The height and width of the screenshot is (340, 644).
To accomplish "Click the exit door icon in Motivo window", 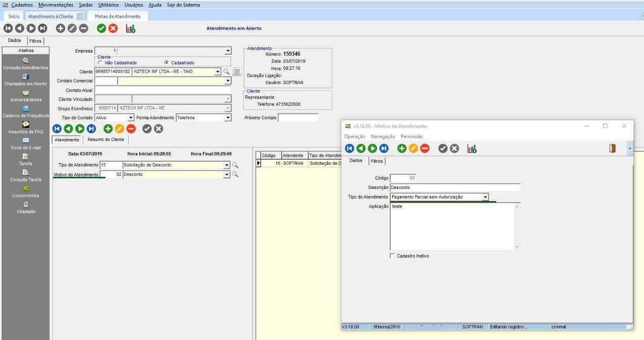I will click(x=612, y=148).
